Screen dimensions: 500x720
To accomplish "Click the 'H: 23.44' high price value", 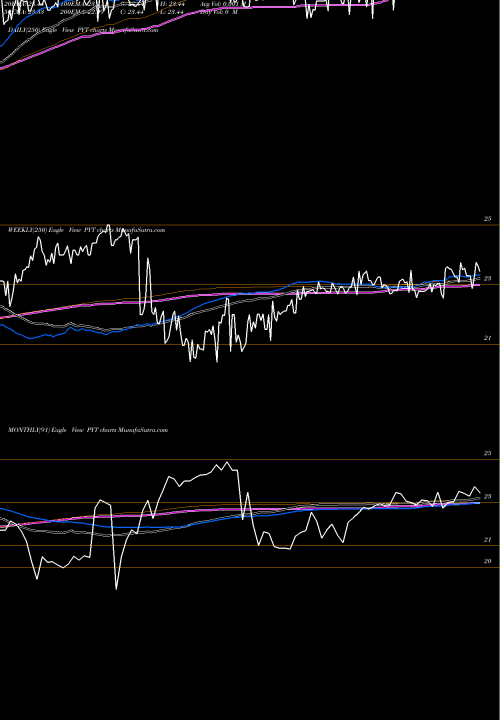I will point(172,4).
